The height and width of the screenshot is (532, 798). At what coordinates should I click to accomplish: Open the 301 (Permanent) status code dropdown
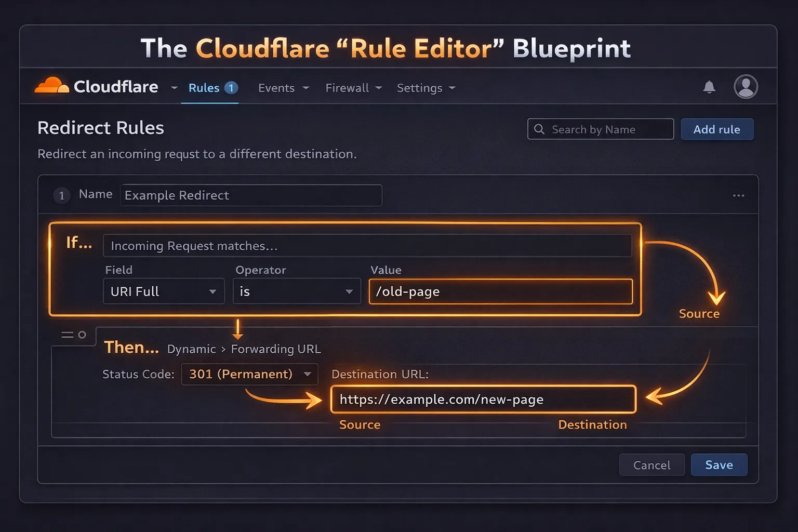249,374
